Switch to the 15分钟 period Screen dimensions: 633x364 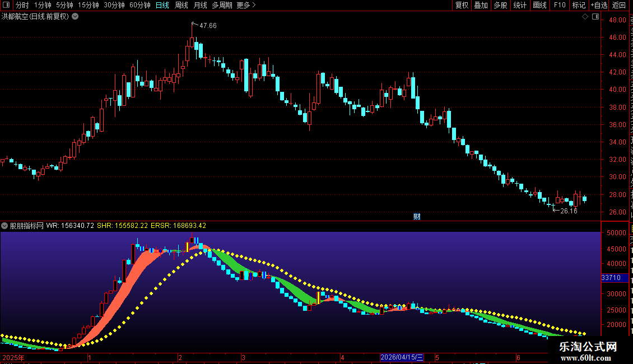(x=89, y=5)
